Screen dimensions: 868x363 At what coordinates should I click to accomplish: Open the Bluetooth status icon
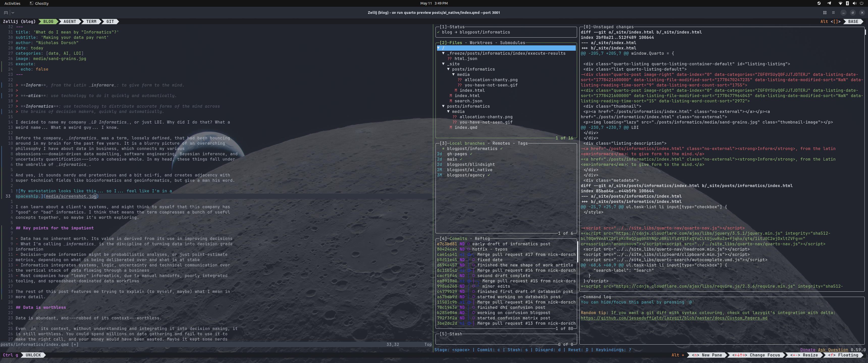click(x=848, y=3)
